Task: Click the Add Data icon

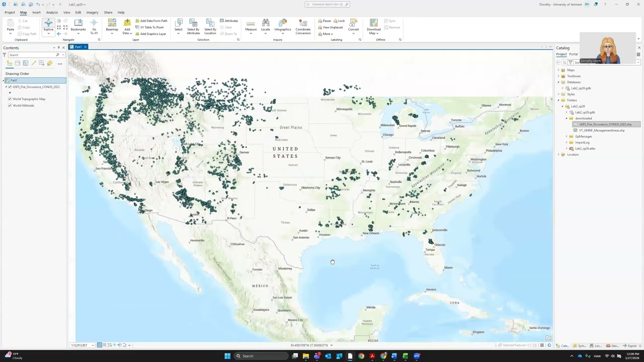Action: coord(127,23)
